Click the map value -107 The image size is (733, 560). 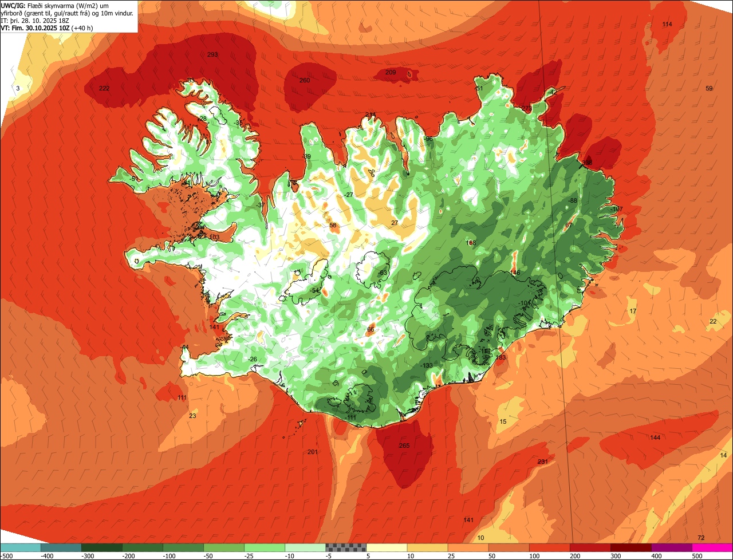(x=616, y=210)
